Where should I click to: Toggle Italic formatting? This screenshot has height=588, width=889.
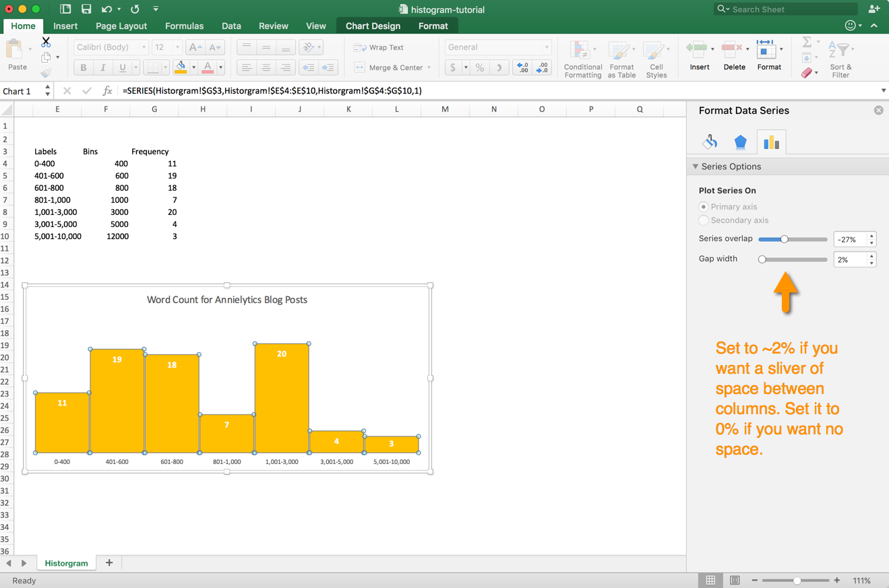(102, 67)
